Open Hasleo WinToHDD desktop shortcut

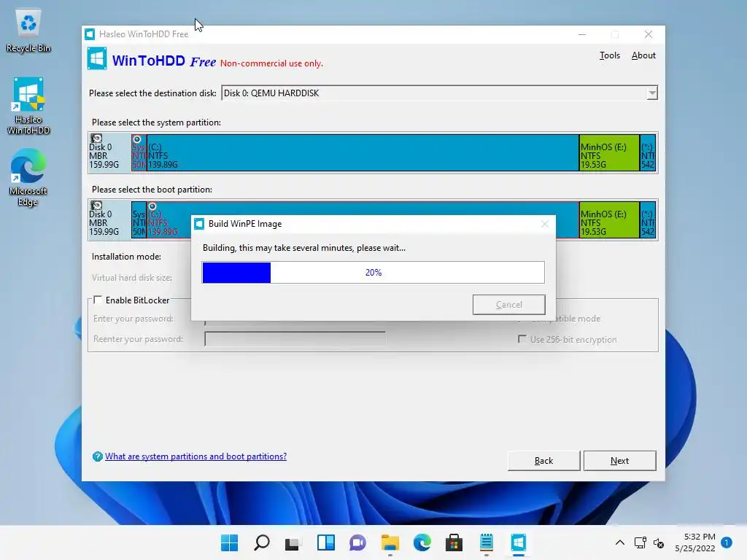click(28, 106)
